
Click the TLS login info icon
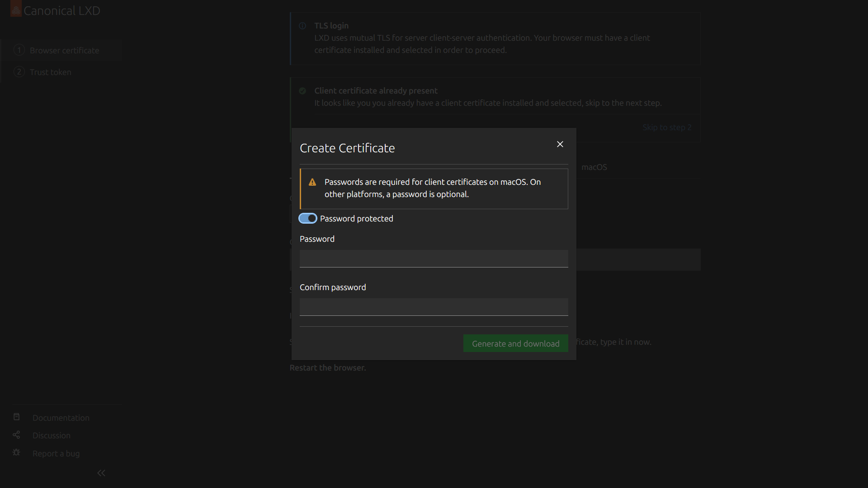point(302,26)
